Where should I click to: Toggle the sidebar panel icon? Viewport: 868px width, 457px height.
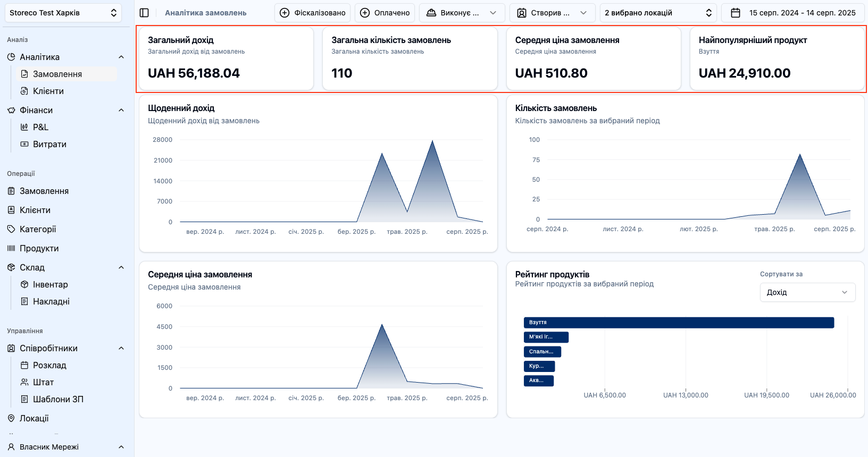click(x=144, y=13)
